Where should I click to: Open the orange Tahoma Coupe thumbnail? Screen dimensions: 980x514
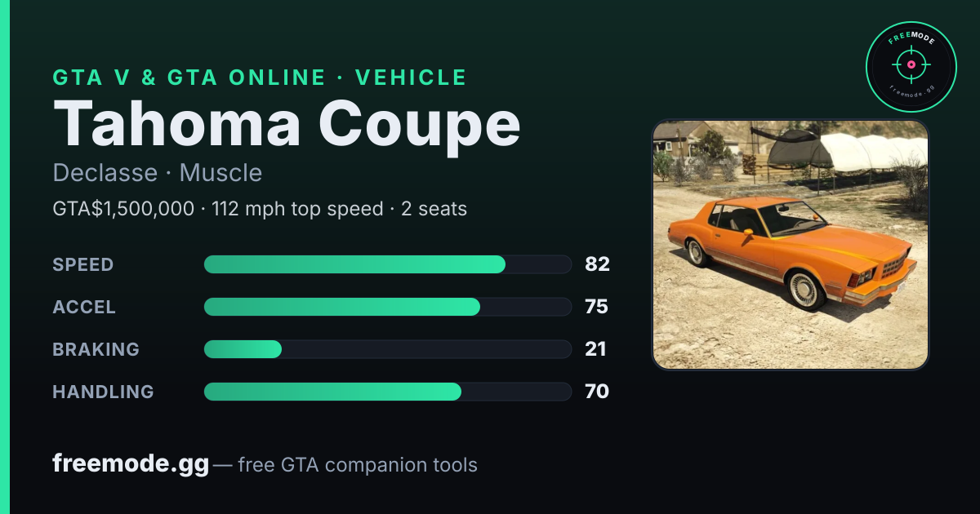(791, 245)
